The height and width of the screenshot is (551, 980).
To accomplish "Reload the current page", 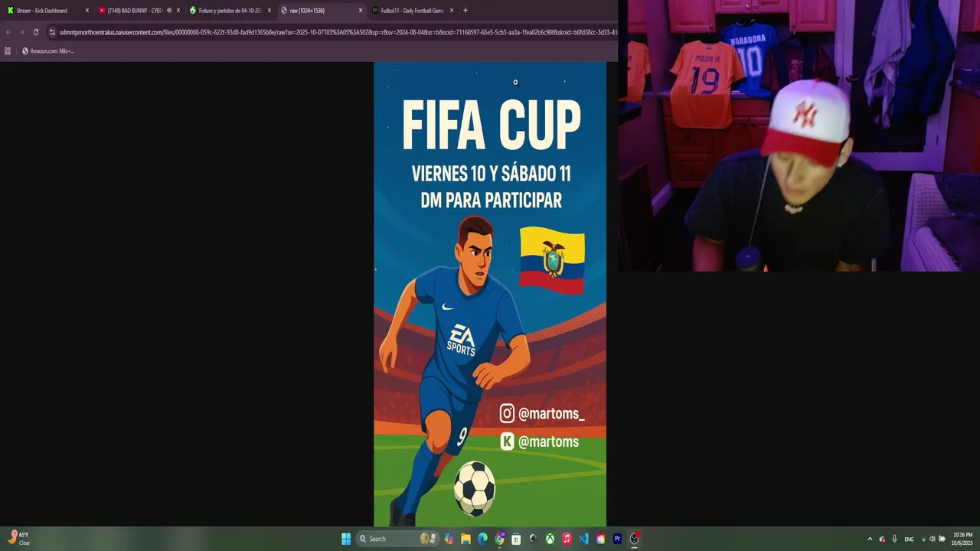I will 36,32.
